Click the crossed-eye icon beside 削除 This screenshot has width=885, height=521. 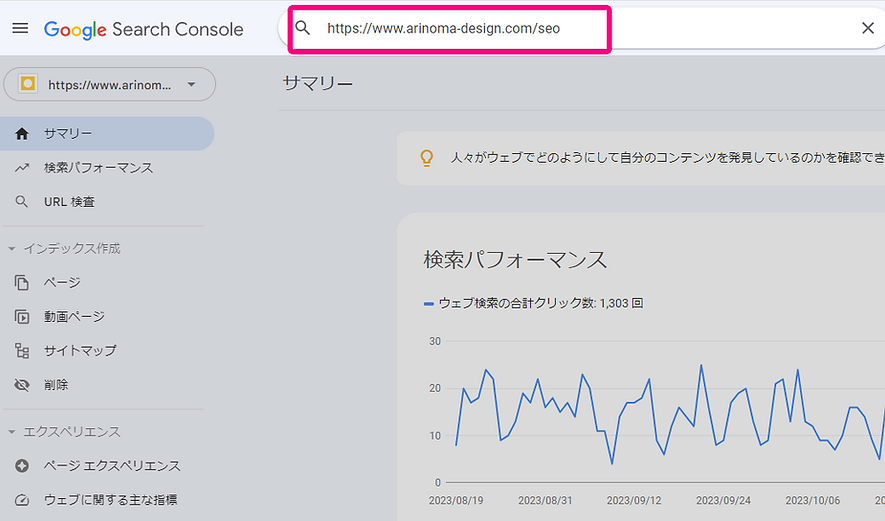(x=22, y=385)
